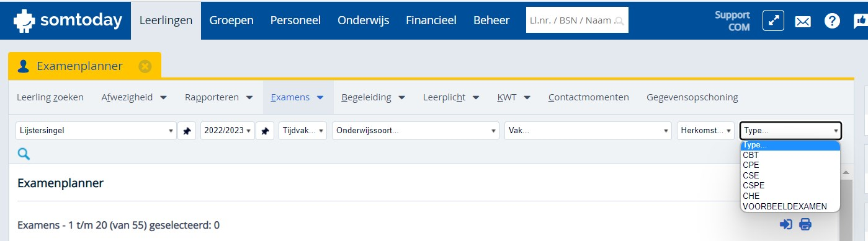Viewport: 868px width, 241px height.
Task: Open the help question mark icon
Action: (x=832, y=20)
